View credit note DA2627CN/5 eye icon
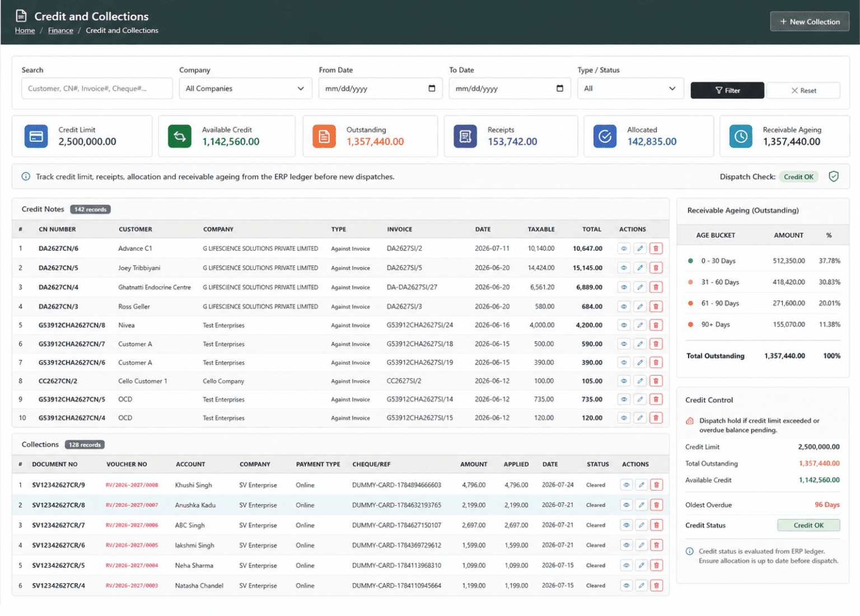 624,268
